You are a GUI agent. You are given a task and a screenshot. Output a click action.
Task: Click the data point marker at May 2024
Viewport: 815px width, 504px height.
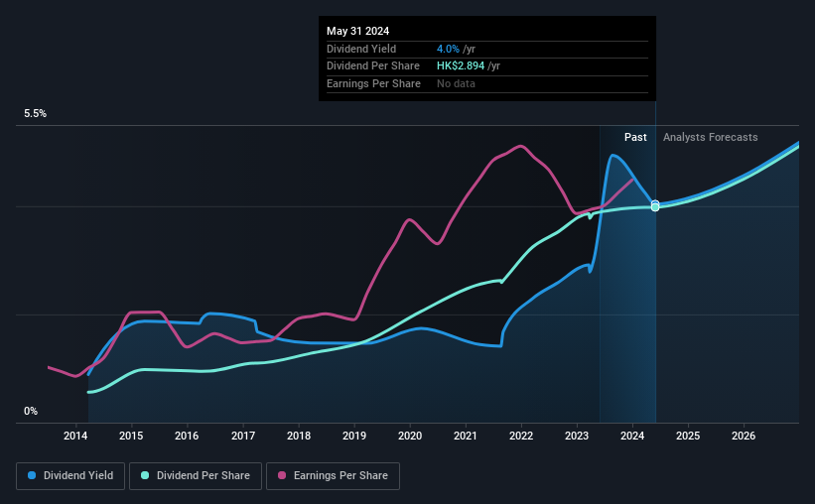pyautogui.click(x=655, y=205)
